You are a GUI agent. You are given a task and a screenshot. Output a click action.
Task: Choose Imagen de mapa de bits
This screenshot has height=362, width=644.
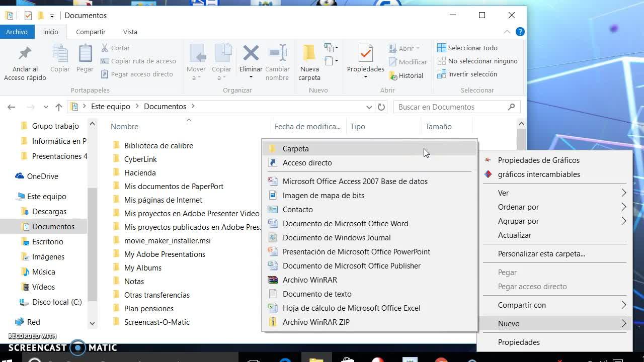[369, 195]
